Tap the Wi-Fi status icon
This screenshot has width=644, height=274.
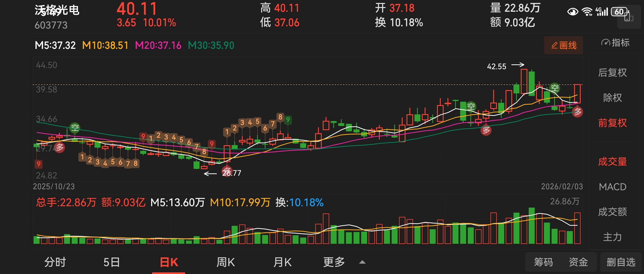(587, 12)
